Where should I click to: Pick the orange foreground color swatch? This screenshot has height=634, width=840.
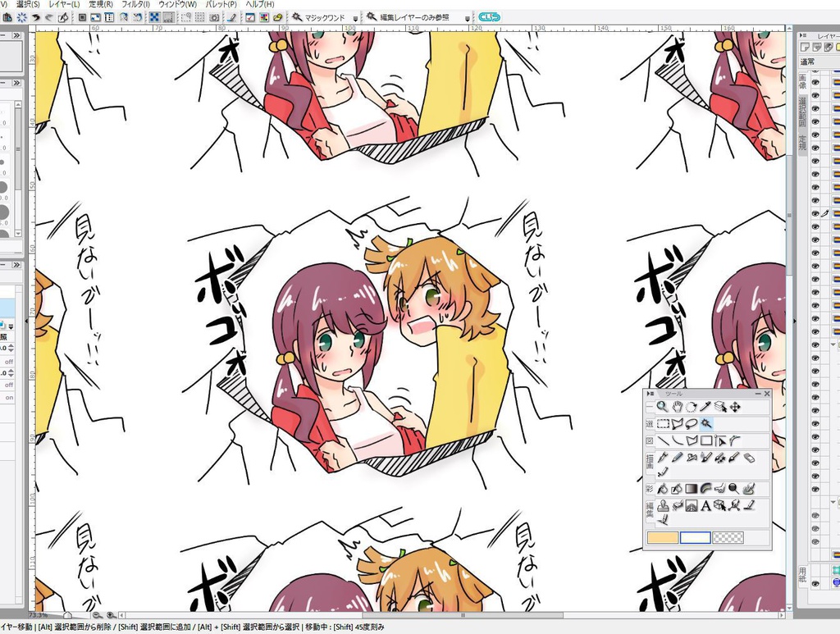tap(663, 537)
